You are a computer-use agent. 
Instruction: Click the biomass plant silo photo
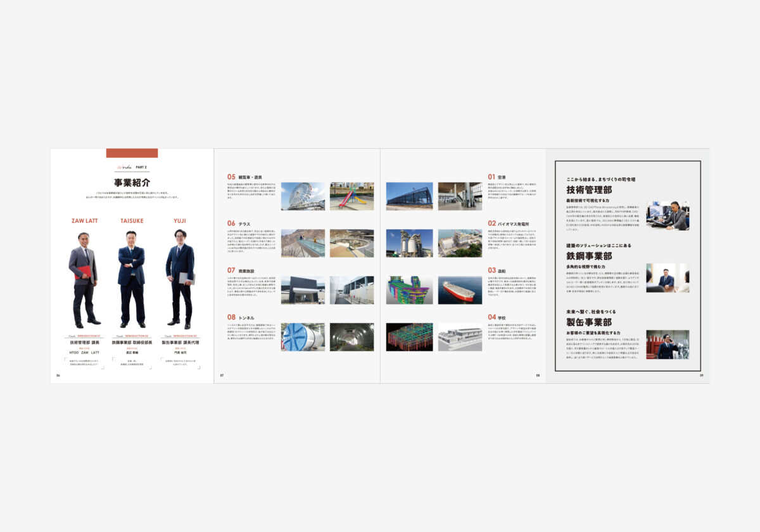pos(409,243)
